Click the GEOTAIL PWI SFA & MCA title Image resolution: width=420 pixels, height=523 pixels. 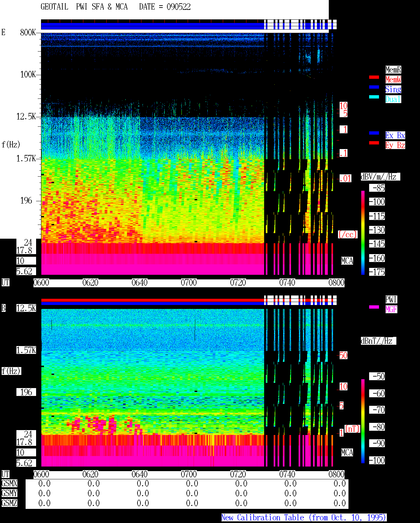84,7
